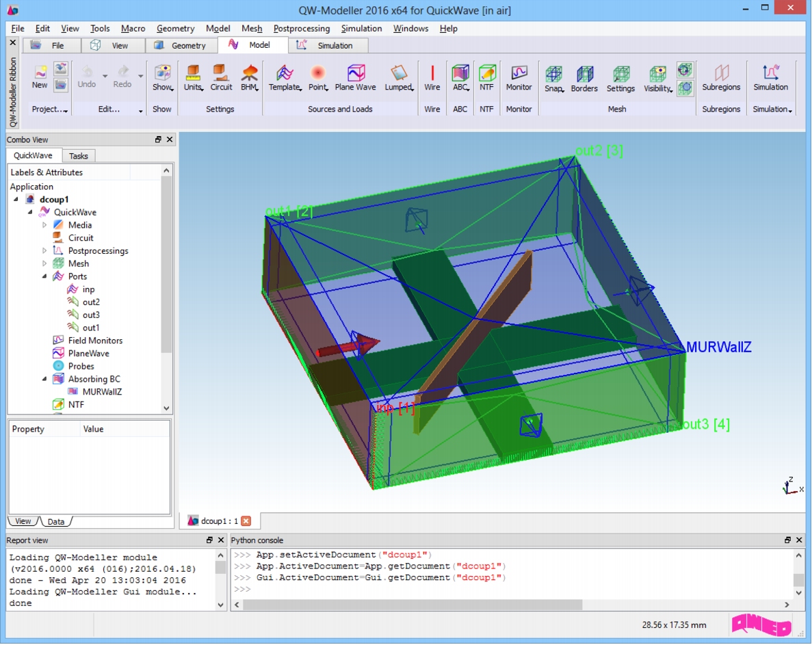Collapse the QuickWave tree node
The width and height of the screenshot is (812, 645).
pos(31,212)
